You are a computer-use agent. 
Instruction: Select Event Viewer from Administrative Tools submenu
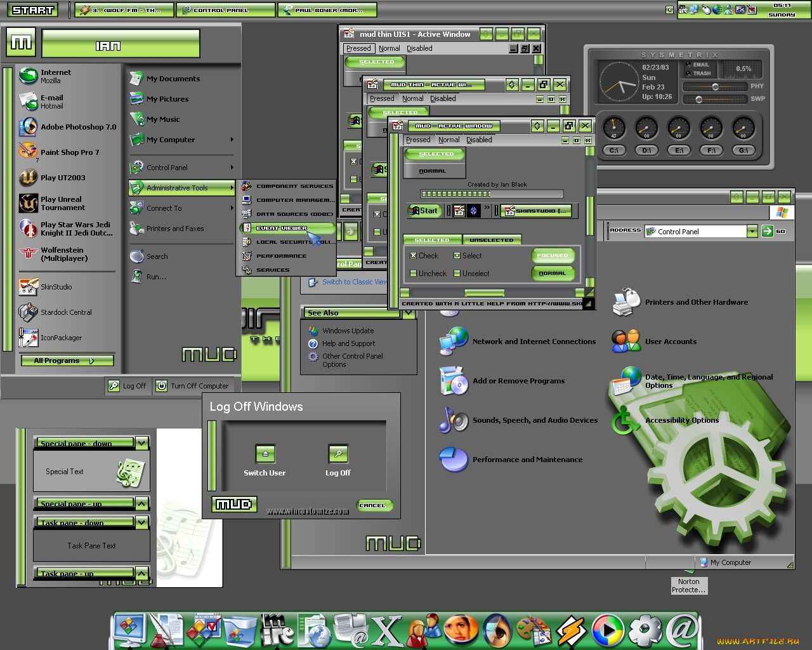click(282, 228)
